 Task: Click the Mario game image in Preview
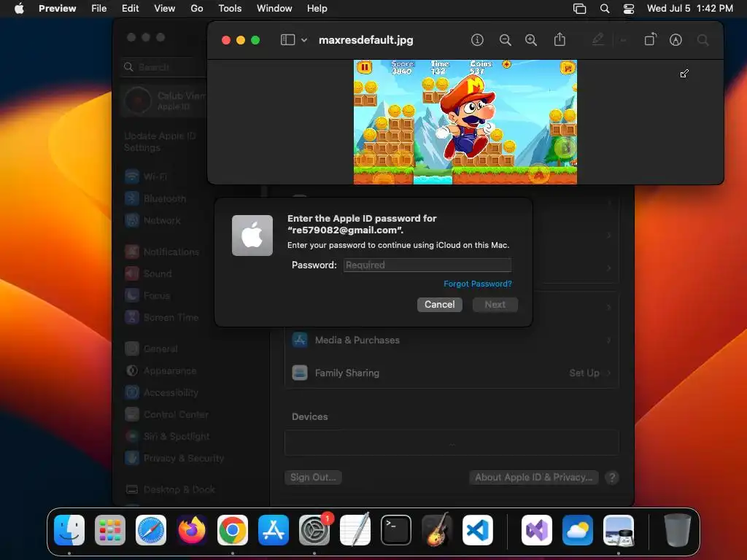coord(465,122)
